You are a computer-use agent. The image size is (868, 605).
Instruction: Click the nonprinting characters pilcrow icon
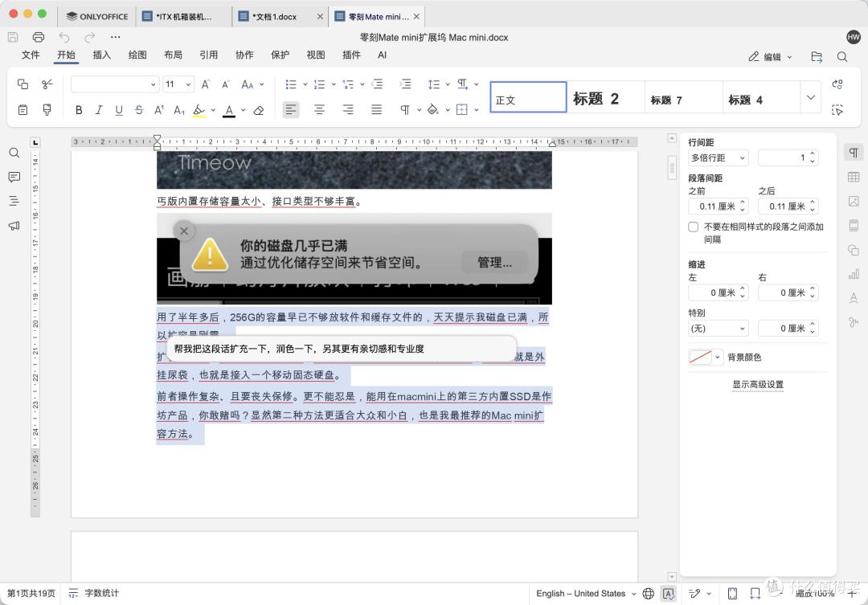(x=404, y=110)
